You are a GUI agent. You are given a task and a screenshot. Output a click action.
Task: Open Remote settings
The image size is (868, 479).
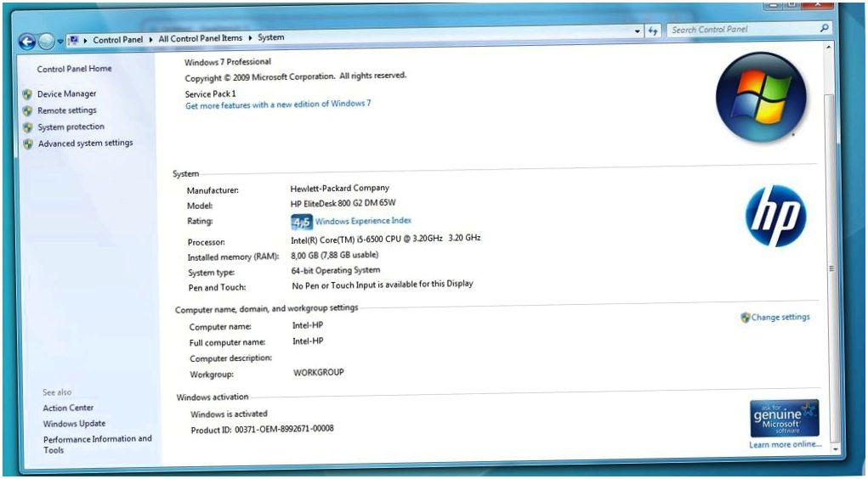[67, 110]
